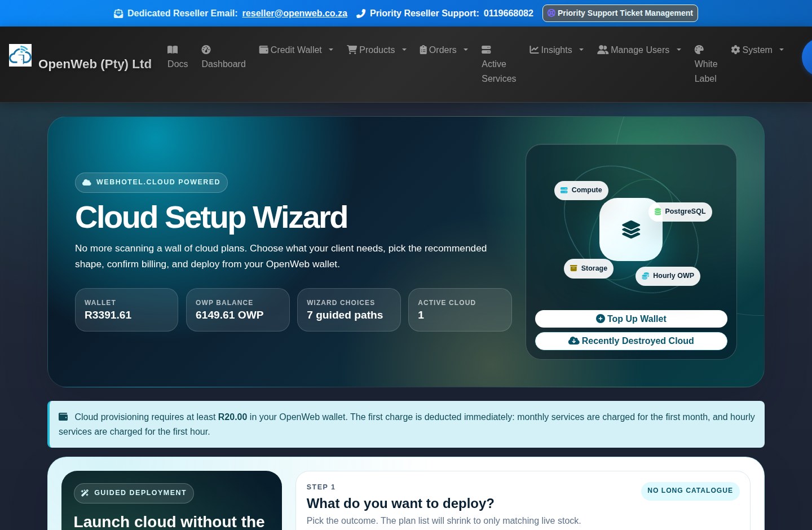
Task: Click the phone icon beside Priority Reseller Support
Action: tap(361, 14)
